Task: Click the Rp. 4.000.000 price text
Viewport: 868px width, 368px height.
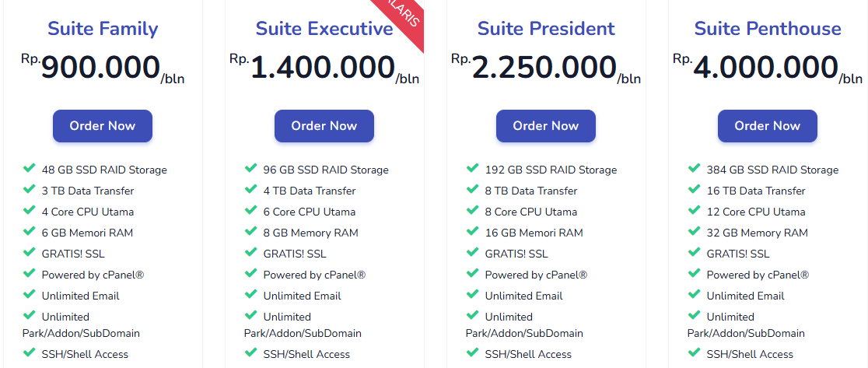Action: pyautogui.click(x=765, y=68)
